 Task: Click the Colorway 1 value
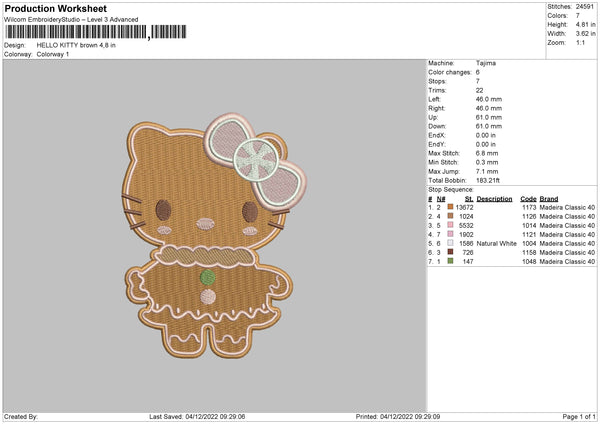pyautogui.click(x=54, y=54)
